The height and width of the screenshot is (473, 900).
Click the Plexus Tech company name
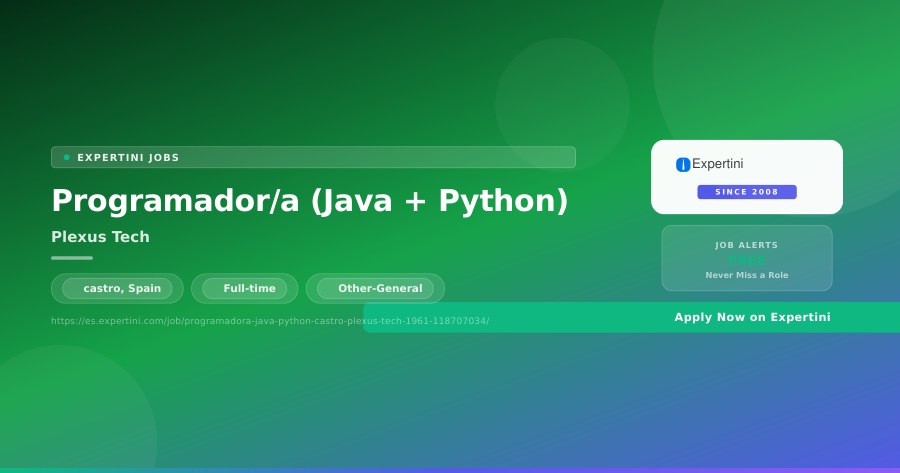click(100, 236)
